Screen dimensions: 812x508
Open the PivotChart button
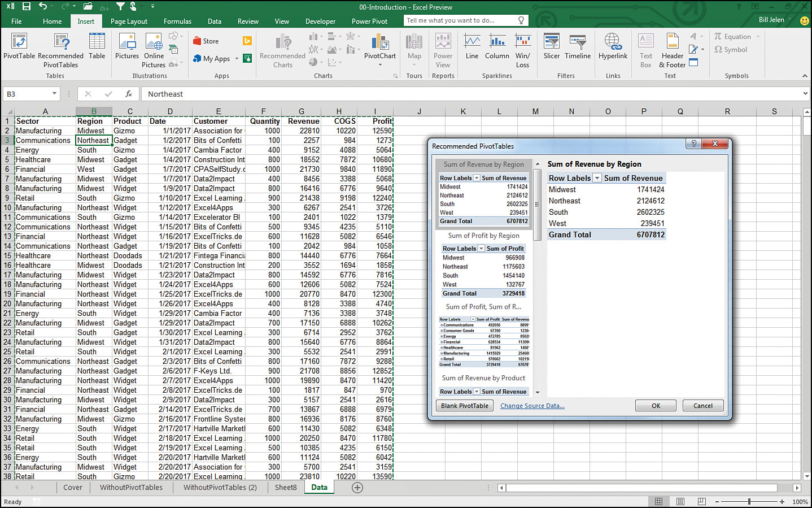pyautogui.click(x=380, y=49)
